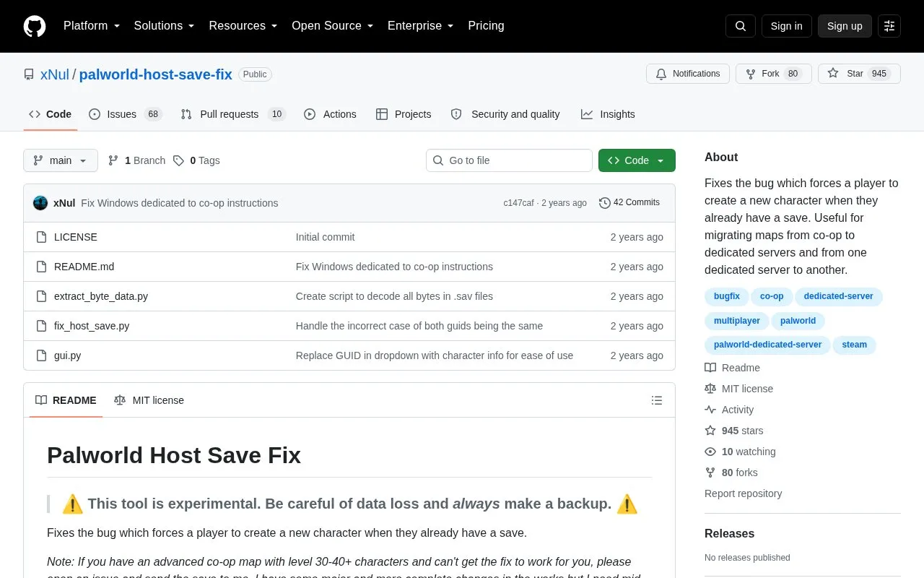Open the README outline list icon

point(657,400)
